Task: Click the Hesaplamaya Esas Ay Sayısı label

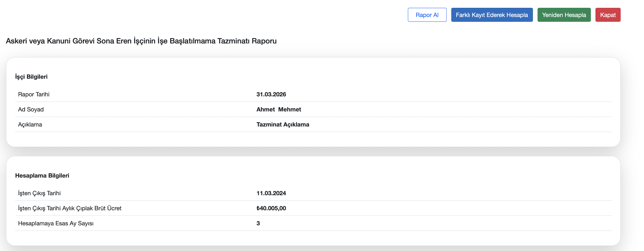Action: (56, 223)
